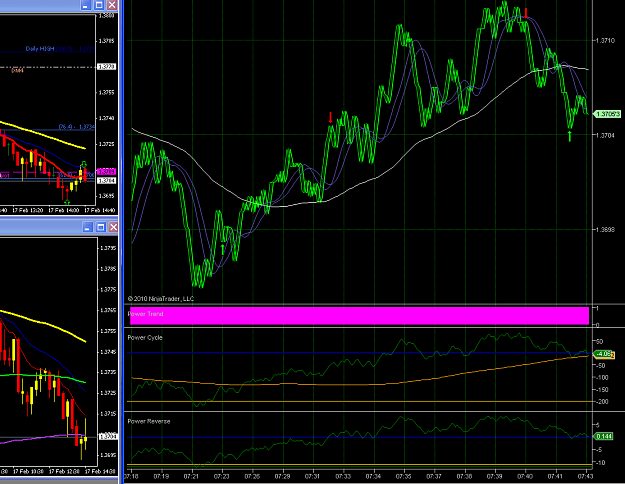Viewport: 625px width, 484px height.
Task: Minimize the chart window showing Daily HIGH
Action: coord(85,5)
